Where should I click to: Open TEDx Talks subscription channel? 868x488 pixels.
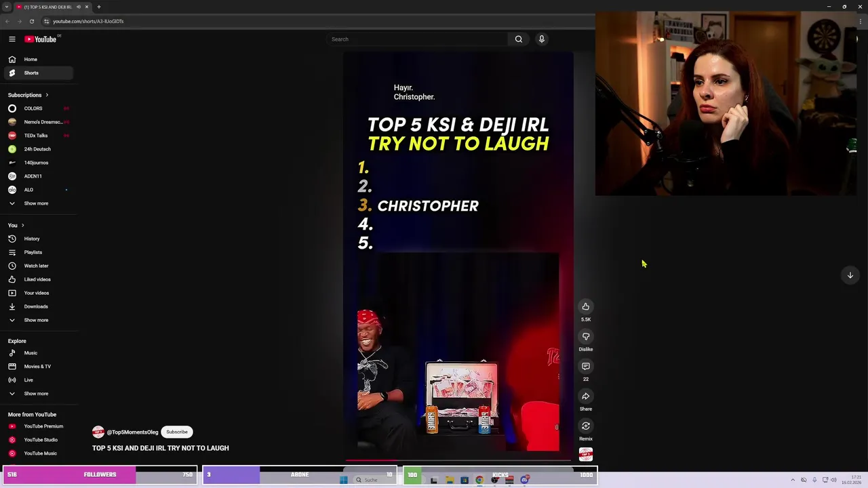[x=37, y=136]
